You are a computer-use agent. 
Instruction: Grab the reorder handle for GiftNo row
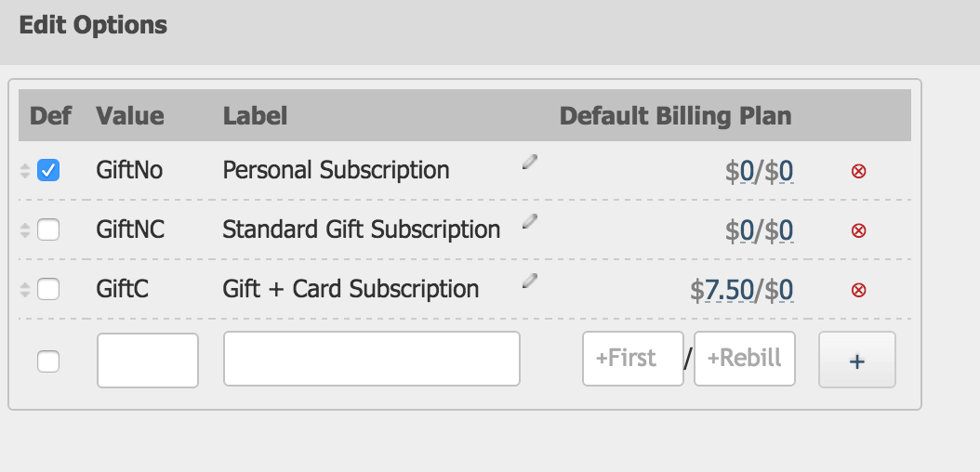[25, 171]
